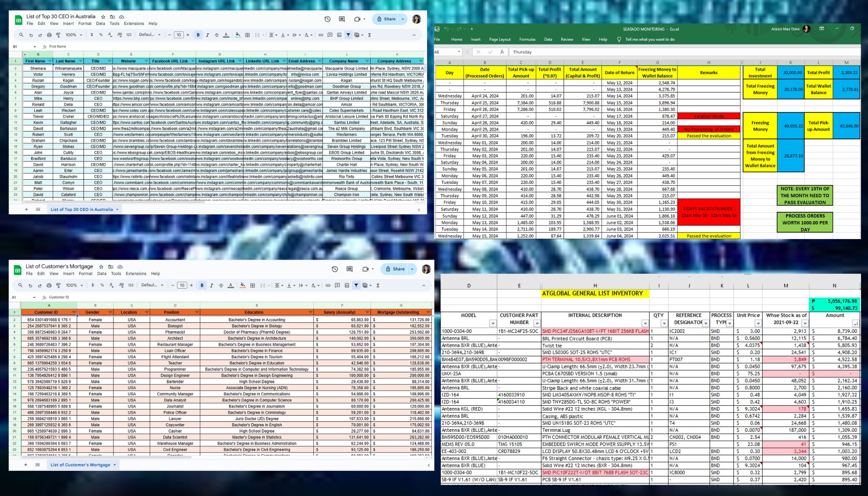Toggle filter button in Mortgage sheet toolbar

(x=356, y=286)
